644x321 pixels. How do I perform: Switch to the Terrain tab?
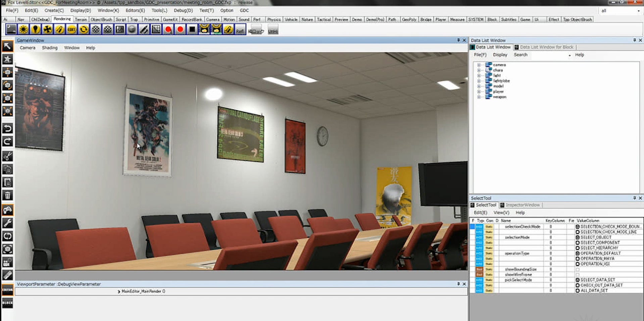click(x=81, y=19)
